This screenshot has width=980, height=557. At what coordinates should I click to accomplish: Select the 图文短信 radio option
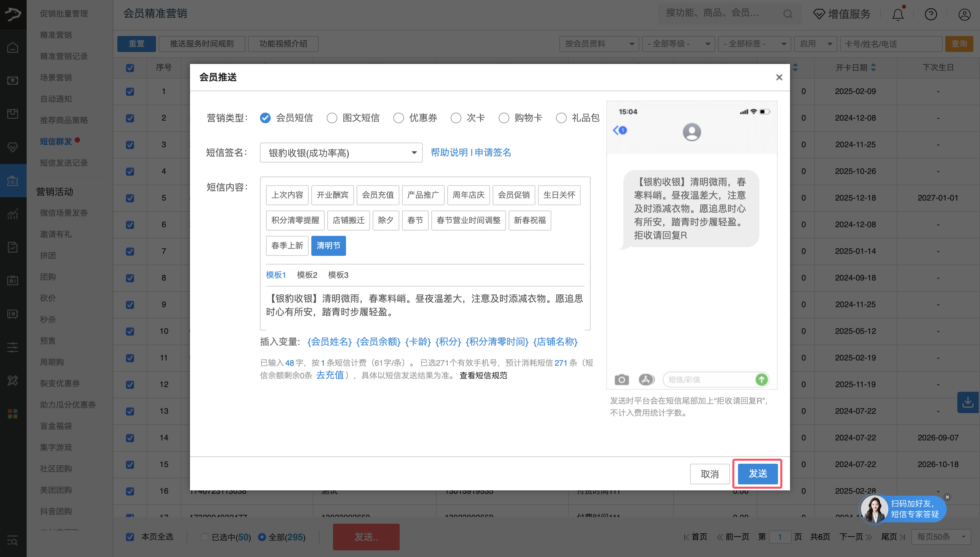pyautogui.click(x=332, y=118)
